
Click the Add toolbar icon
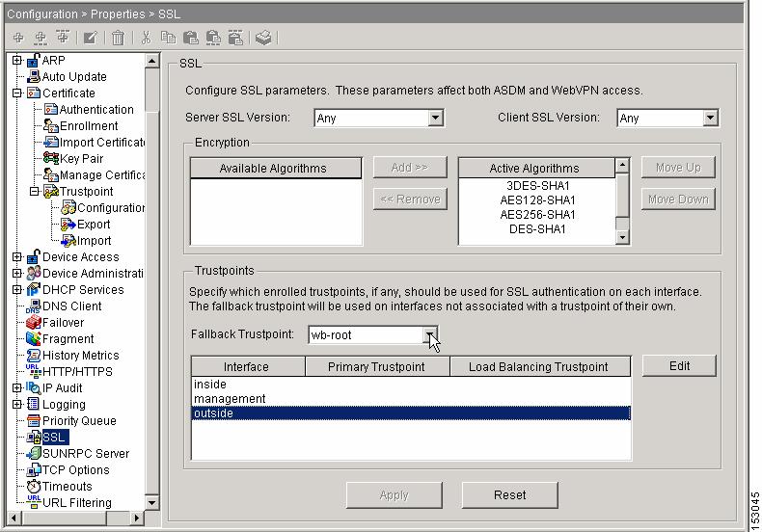18,38
